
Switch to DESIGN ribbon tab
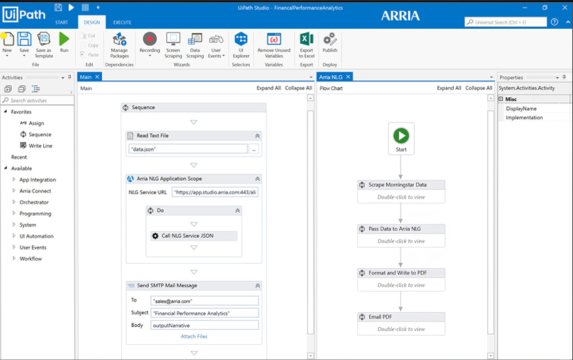92,22
